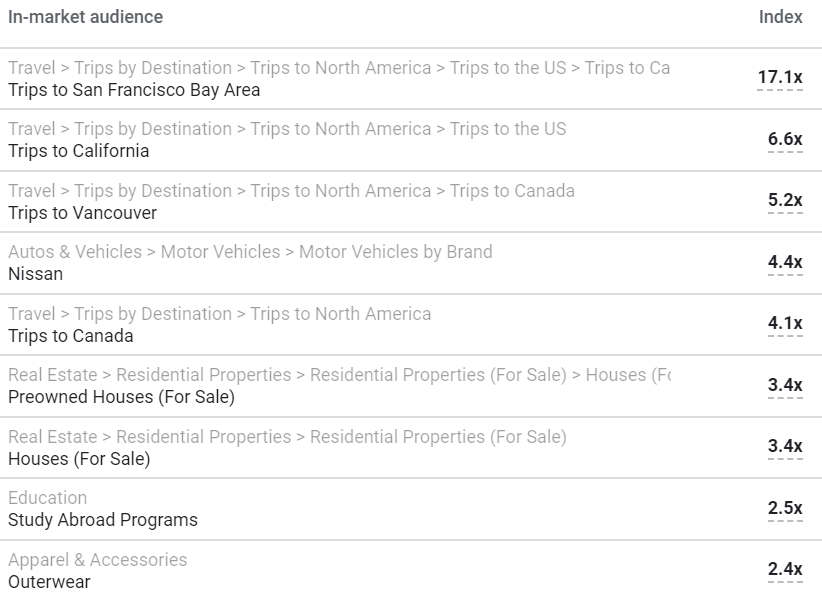Click the Apparel & Accessories category text
This screenshot has height=595, width=822.
click(x=97, y=560)
